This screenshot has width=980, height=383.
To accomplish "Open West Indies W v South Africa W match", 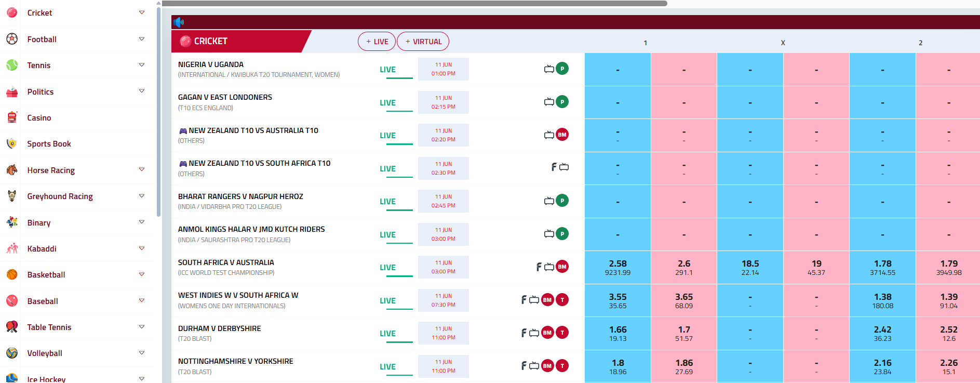I will (x=238, y=295).
